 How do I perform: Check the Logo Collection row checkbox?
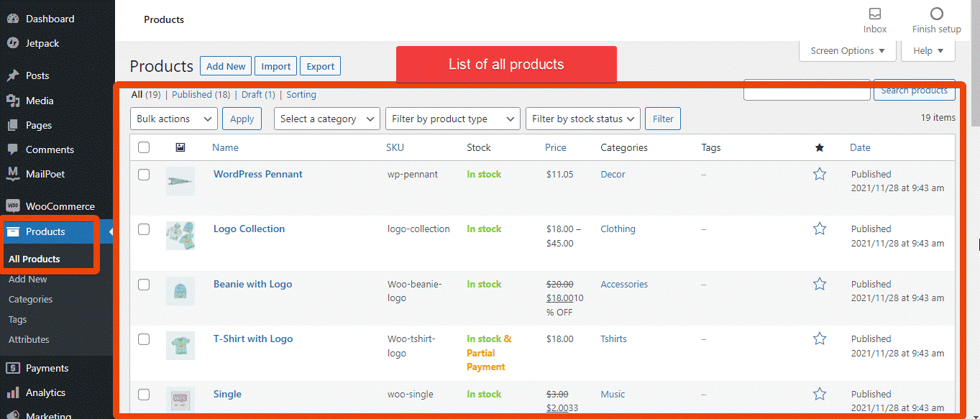[x=144, y=229]
